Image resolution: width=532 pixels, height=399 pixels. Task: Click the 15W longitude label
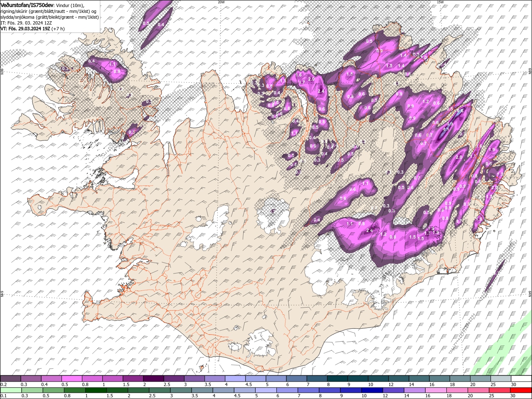440,2
